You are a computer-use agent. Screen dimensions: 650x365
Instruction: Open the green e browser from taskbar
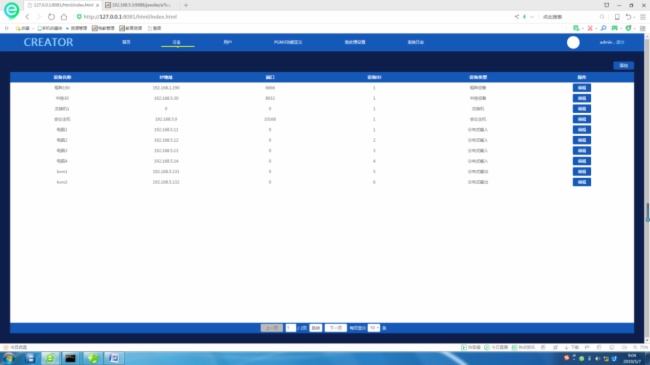50,358
